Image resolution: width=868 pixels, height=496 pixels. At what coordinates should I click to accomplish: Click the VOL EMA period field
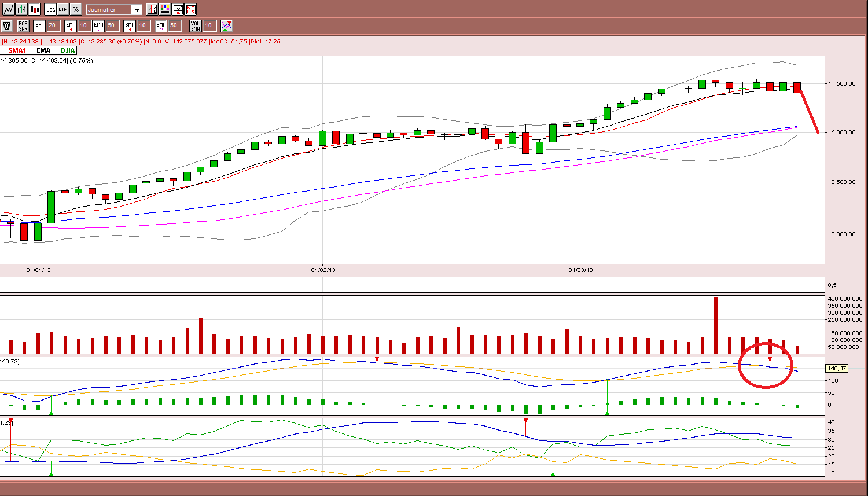pyautogui.click(x=209, y=25)
